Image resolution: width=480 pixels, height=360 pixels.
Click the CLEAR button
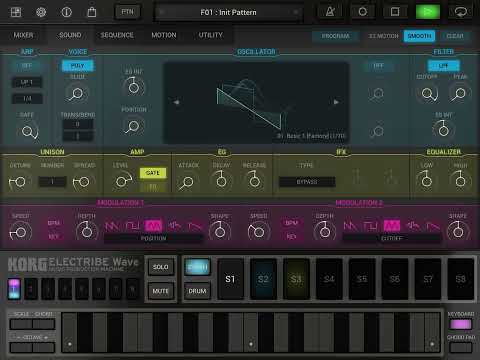(455, 36)
